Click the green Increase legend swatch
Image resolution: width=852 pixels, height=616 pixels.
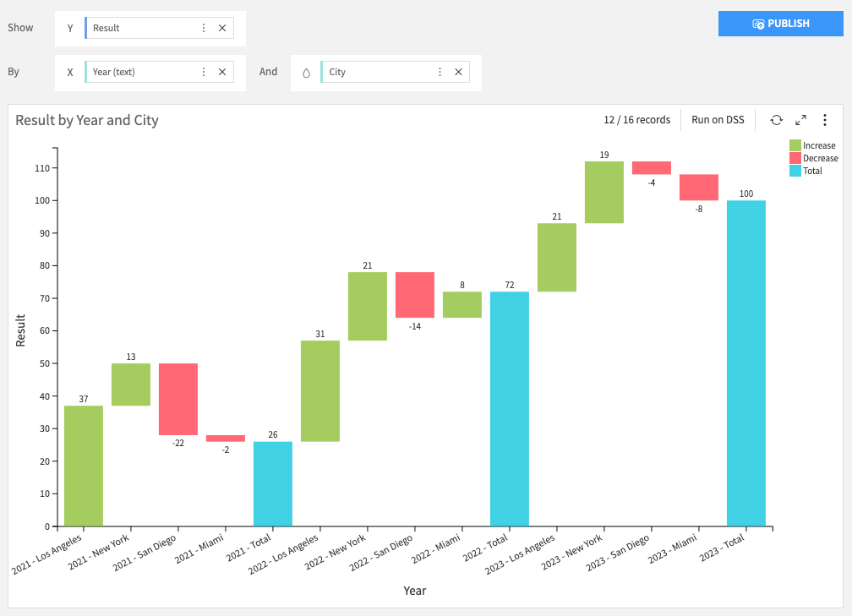point(795,145)
